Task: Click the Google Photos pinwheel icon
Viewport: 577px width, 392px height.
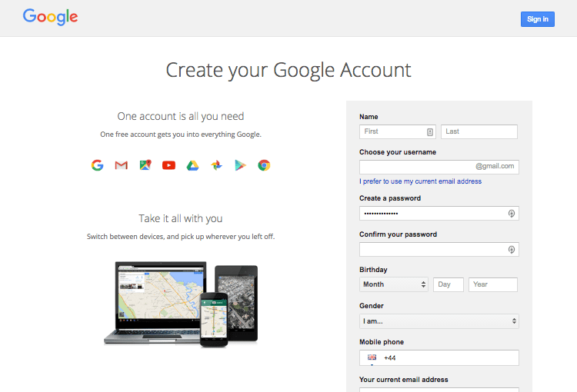Action: (x=216, y=165)
